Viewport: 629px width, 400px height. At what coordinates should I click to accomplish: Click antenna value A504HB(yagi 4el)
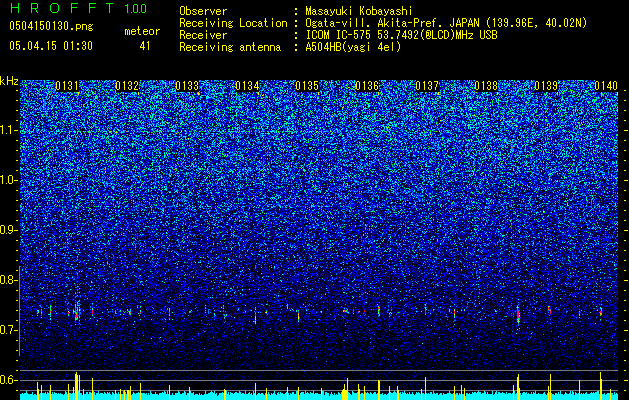[x=353, y=47]
